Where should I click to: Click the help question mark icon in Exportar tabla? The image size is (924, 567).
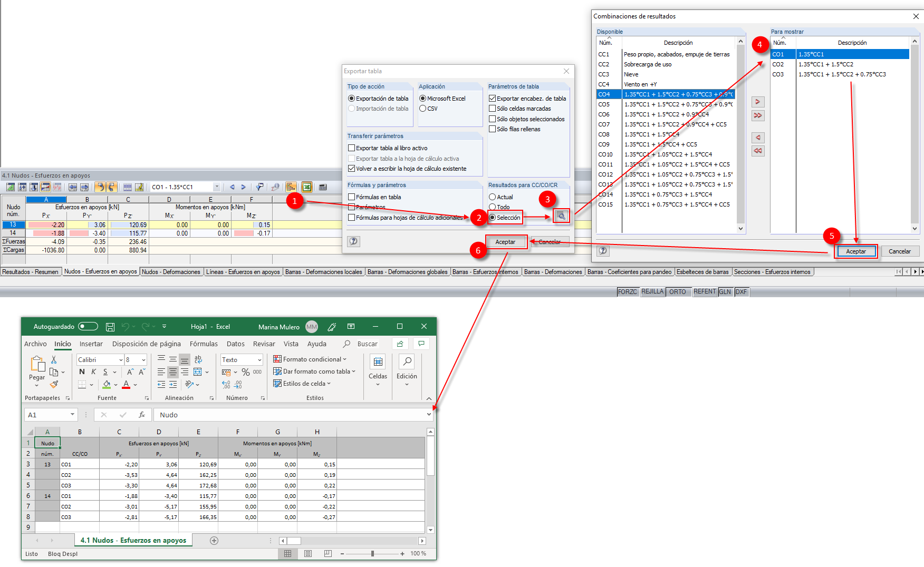click(353, 241)
